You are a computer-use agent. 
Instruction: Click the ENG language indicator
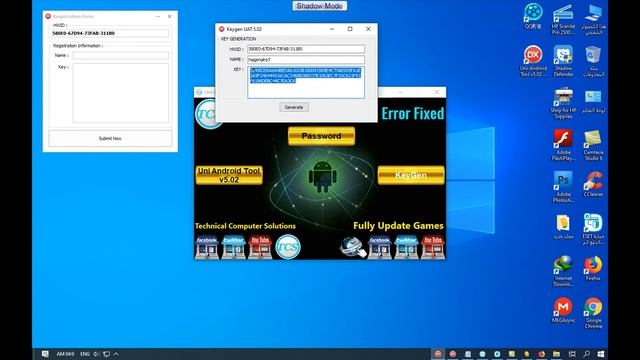[x=85, y=354]
